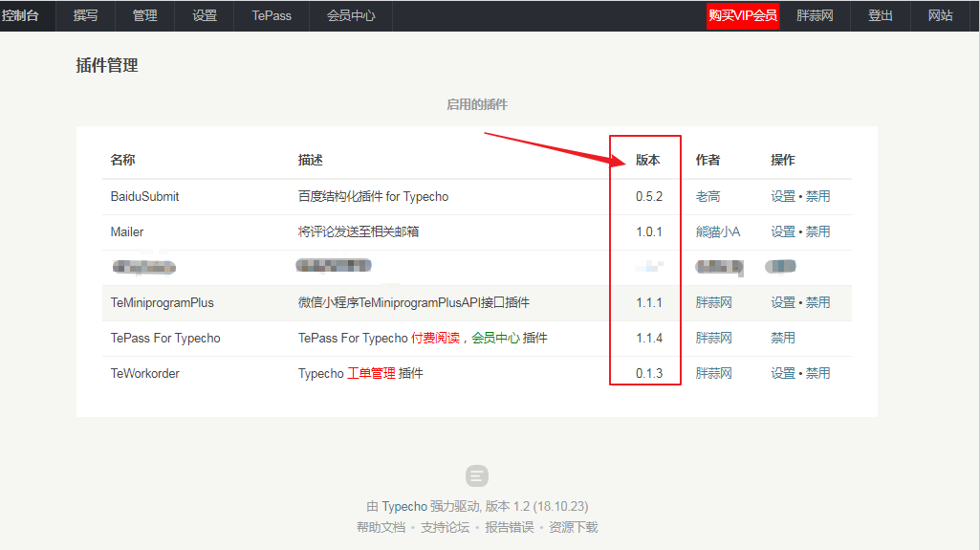
Task: Go to 支持论坛 footer link
Action: click(445, 527)
